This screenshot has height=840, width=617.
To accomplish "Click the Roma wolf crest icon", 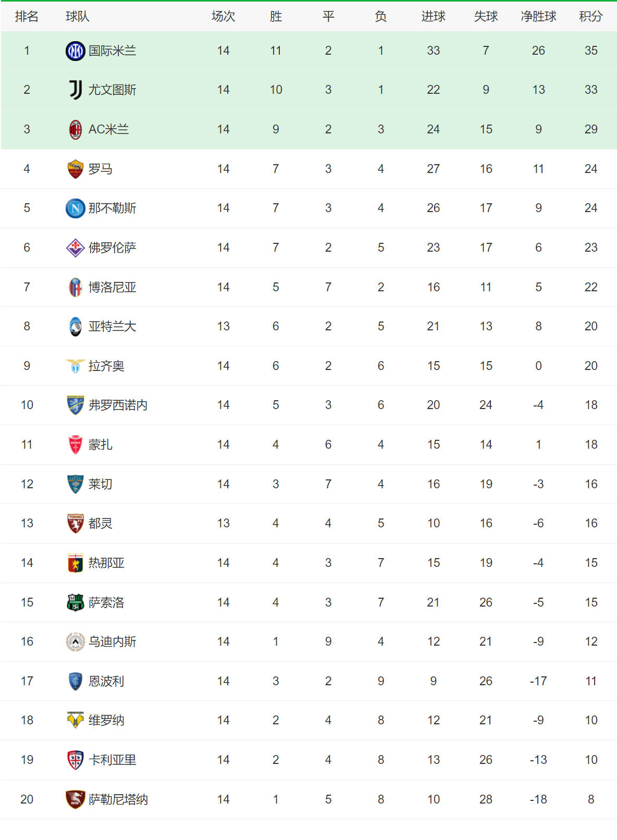I will click(76, 169).
